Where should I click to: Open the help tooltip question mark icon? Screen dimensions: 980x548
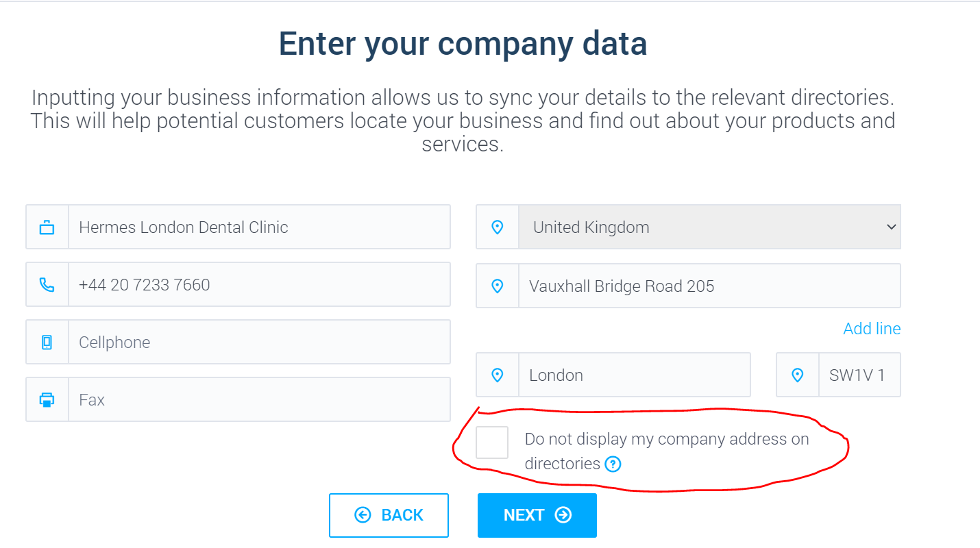point(613,464)
